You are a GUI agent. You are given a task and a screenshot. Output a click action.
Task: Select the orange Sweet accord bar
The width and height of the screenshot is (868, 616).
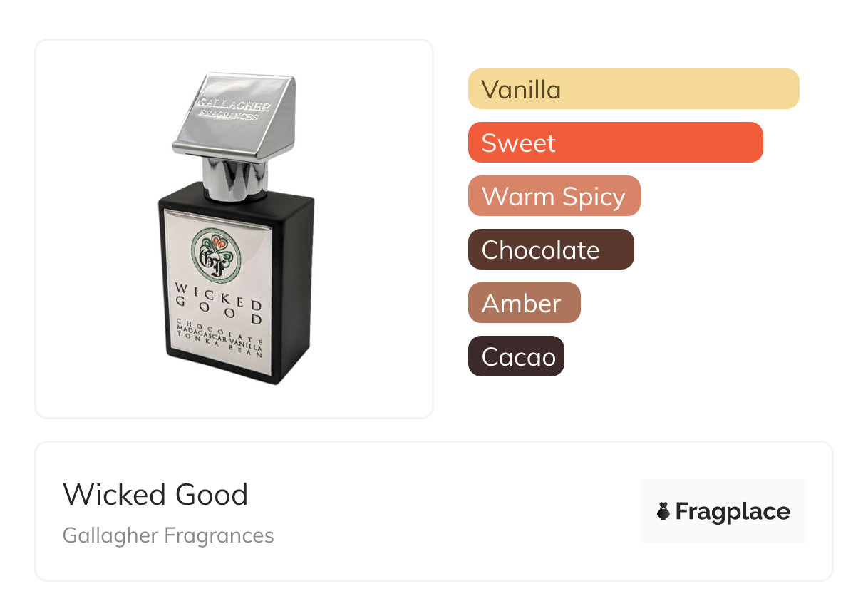[615, 143]
